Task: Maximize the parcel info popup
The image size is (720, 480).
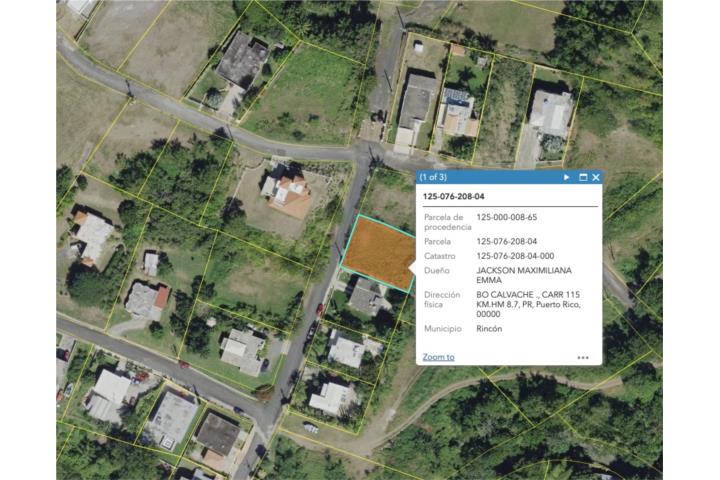Action: tap(582, 177)
